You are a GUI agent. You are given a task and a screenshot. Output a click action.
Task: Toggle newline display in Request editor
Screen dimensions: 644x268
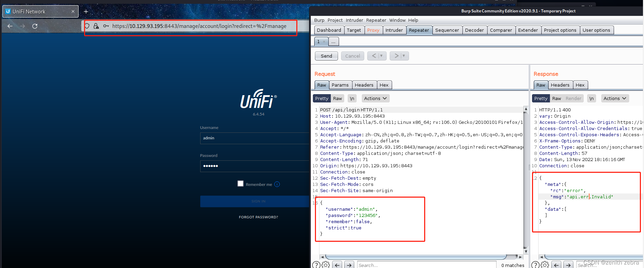[x=352, y=99]
